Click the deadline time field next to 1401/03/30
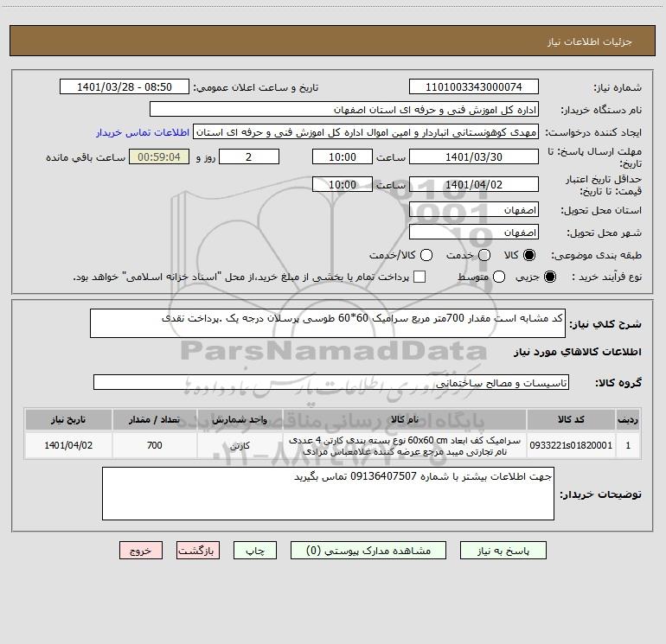 [x=343, y=156]
